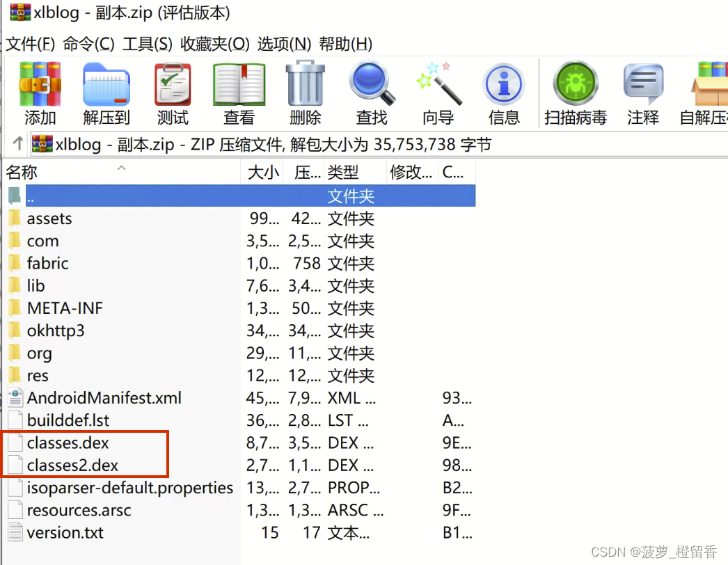This screenshot has height=565, width=728.
Task: Open the 命令(C) menu
Action: (x=88, y=44)
